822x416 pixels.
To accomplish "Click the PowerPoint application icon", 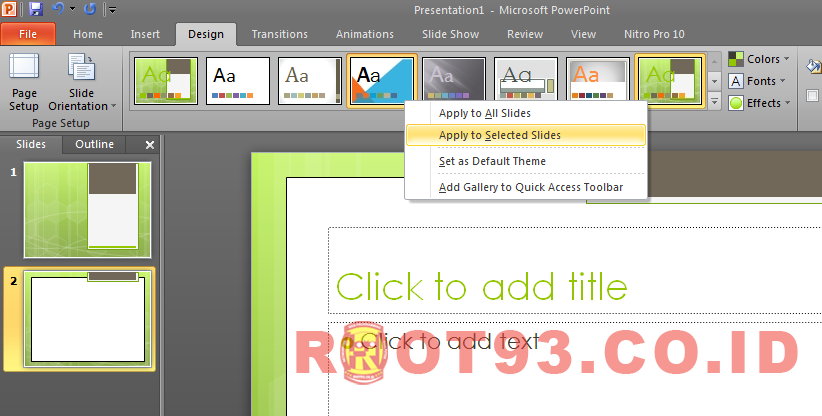I will 8,8.
